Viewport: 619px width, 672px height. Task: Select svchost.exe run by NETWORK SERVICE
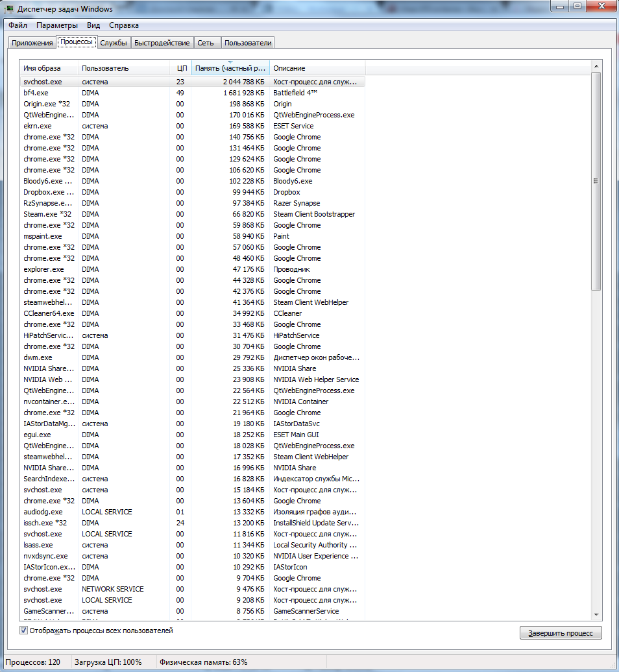(x=192, y=589)
